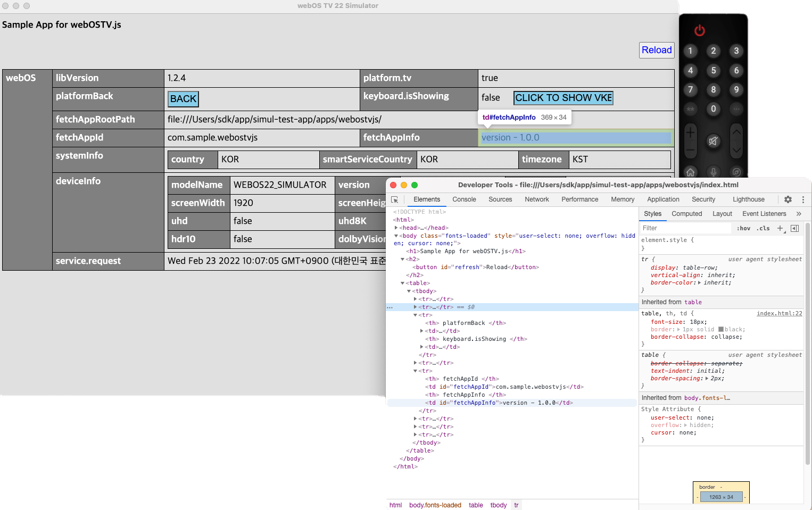
Task: Tap number 0 on the remote
Action: (x=714, y=109)
